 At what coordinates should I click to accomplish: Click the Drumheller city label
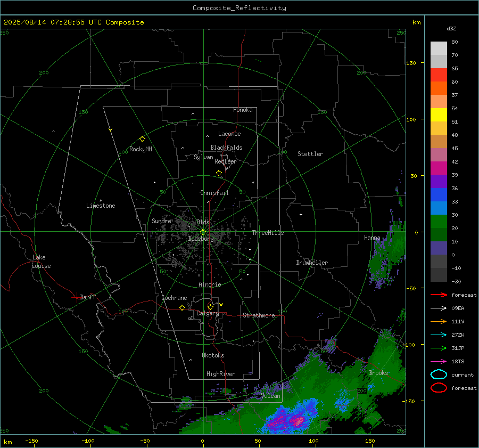click(312, 263)
